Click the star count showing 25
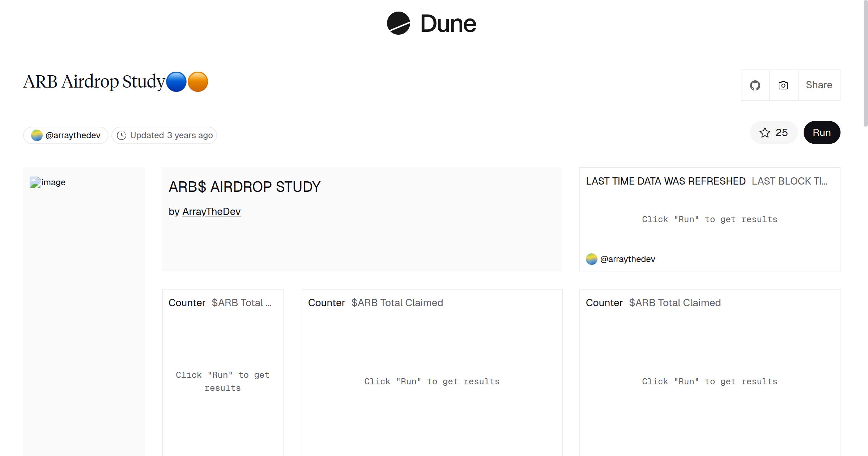The width and height of the screenshot is (868, 456). pyautogui.click(x=781, y=132)
